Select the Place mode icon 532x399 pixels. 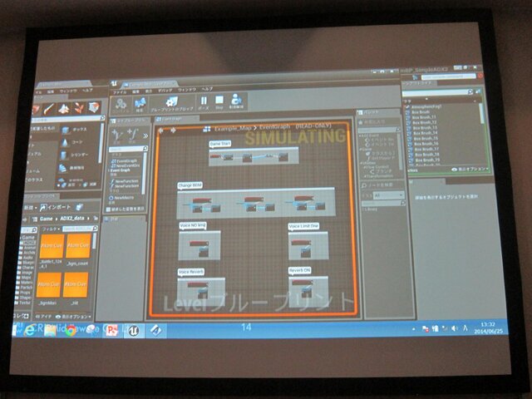point(35,110)
